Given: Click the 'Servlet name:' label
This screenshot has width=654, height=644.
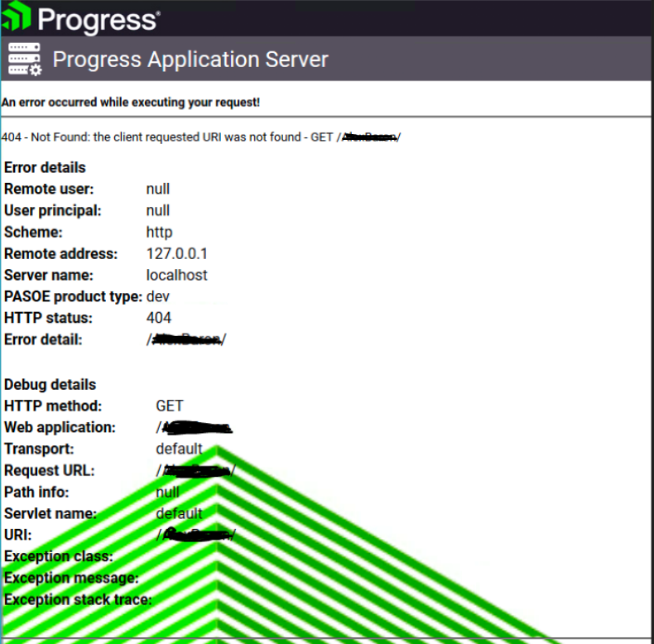Looking at the screenshot, I should tap(50, 514).
